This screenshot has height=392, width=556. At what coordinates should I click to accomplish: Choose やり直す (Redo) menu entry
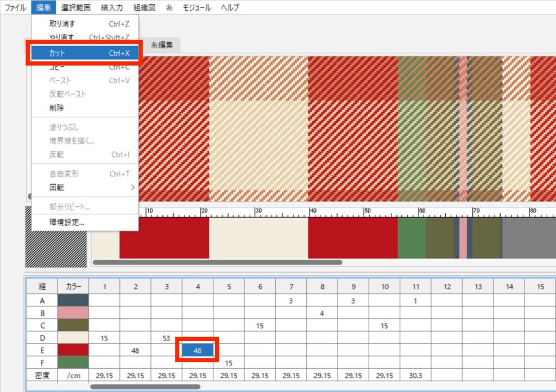tap(85, 37)
